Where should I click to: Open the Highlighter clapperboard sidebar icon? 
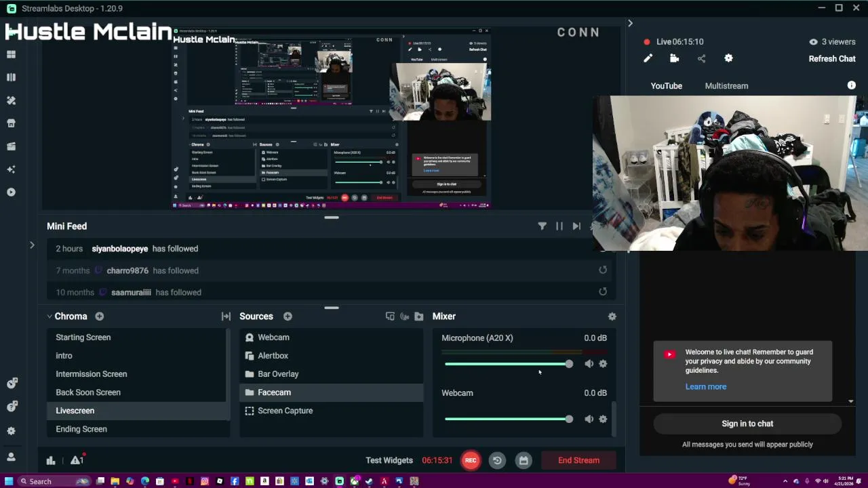[x=11, y=146]
